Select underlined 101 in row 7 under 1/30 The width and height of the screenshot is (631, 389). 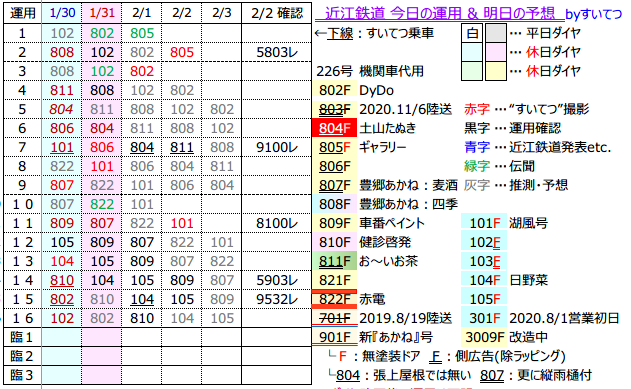(x=62, y=148)
